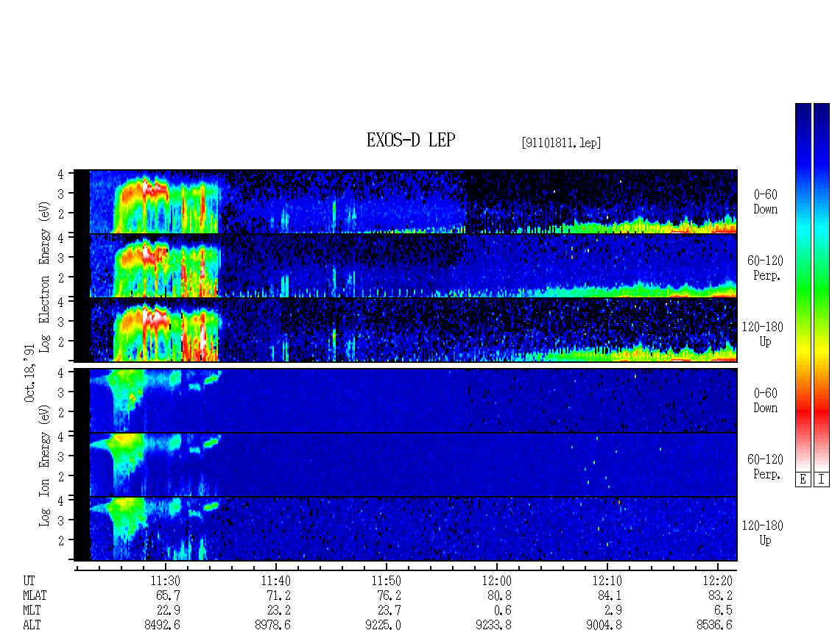The width and height of the screenshot is (832, 644).
Task: Click the date label Oct.18,'91
Action: pos(29,373)
